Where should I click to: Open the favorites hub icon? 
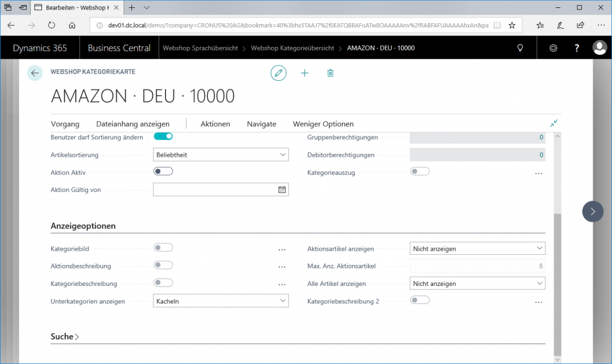(540, 25)
